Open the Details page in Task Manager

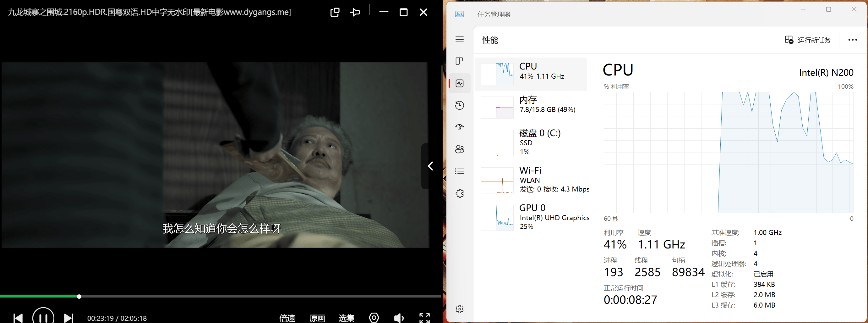point(460,171)
